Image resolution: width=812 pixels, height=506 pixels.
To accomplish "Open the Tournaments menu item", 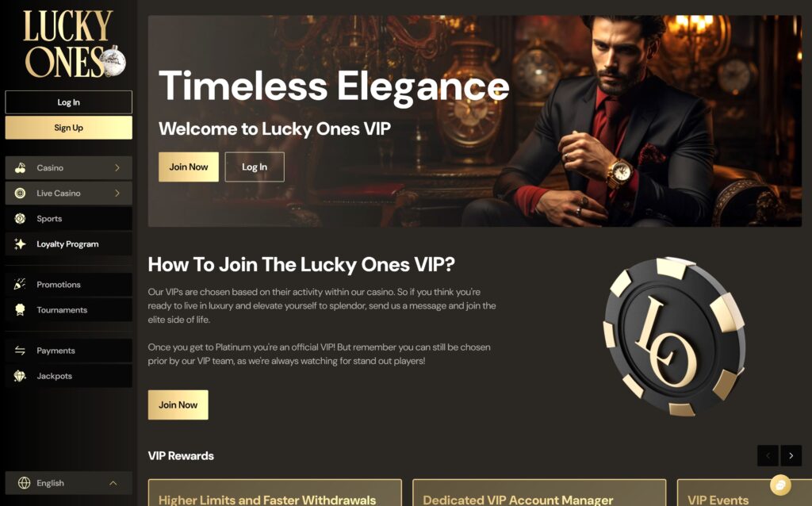I will [x=68, y=310].
